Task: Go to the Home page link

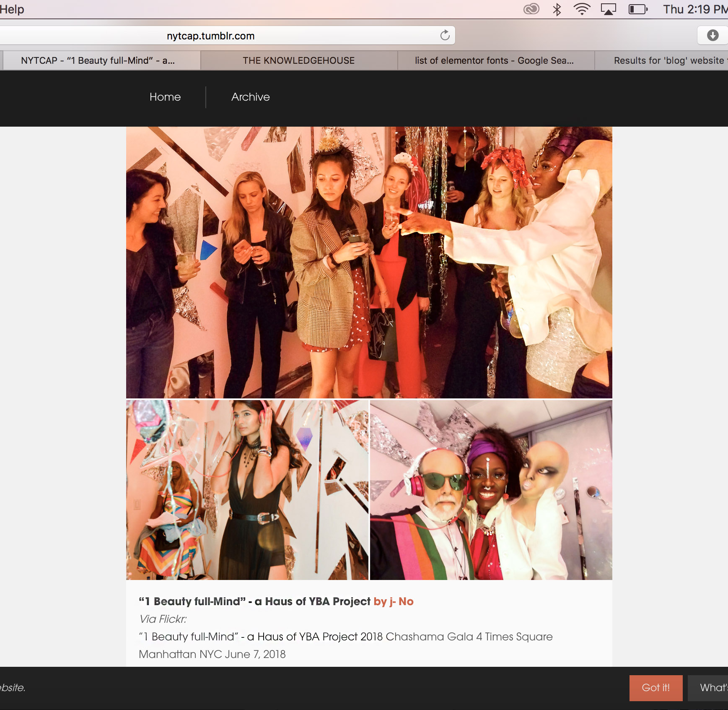Action: [165, 97]
